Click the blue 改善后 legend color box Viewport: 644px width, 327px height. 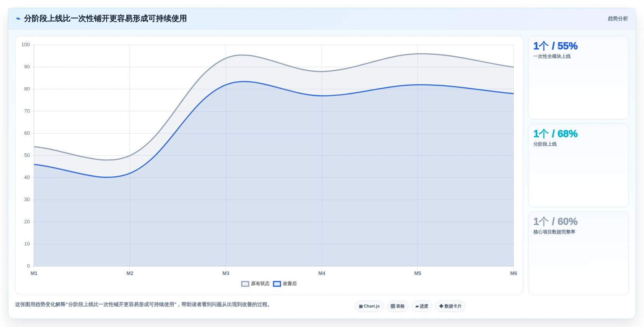[x=277, y=284]
